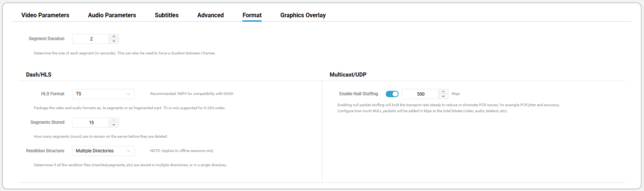The height and width of the screenshot is (191, 644).
Task: Increase Segment Duration with the up arrow
Action: click(x=114, y=36)
